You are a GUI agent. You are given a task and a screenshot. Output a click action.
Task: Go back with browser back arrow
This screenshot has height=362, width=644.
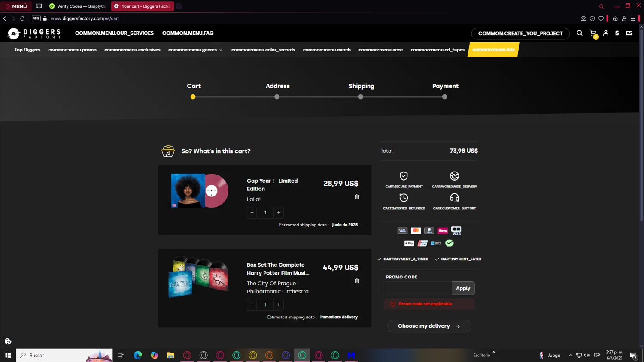(x=5, y=18)
